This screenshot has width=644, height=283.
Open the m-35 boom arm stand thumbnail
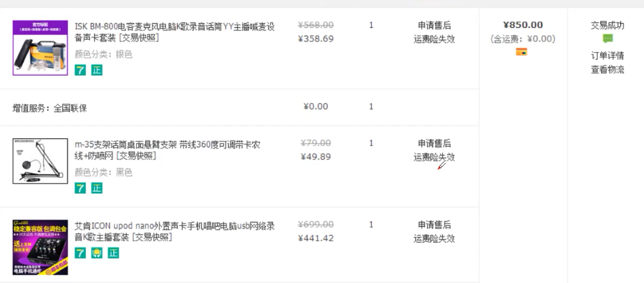[40, 161]
